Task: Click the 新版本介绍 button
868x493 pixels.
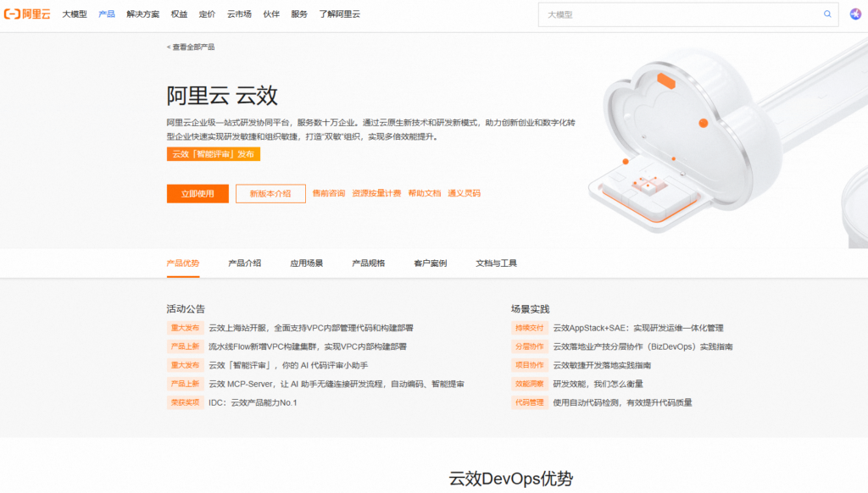Action: coord(270,194)
